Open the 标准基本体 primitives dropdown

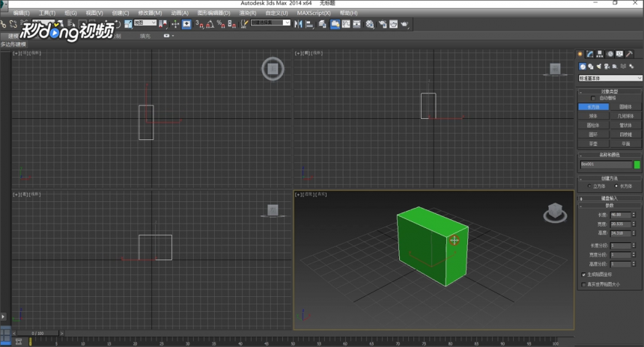(610, 78)
